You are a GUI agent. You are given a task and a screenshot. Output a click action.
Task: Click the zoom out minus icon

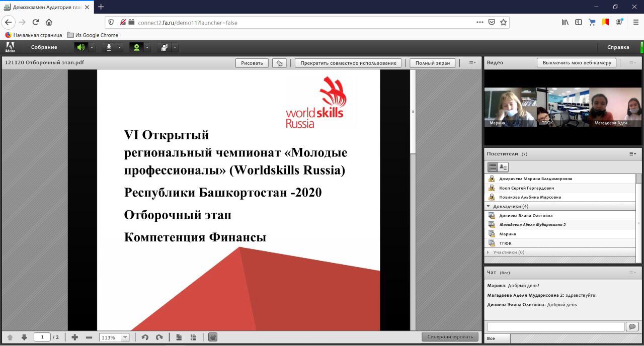click(89, 337)
